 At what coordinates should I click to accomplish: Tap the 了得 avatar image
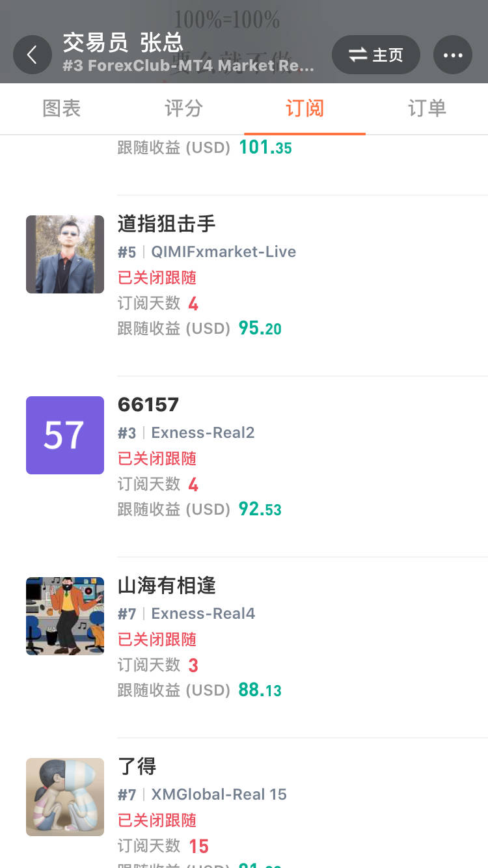[x=65, y=797]
